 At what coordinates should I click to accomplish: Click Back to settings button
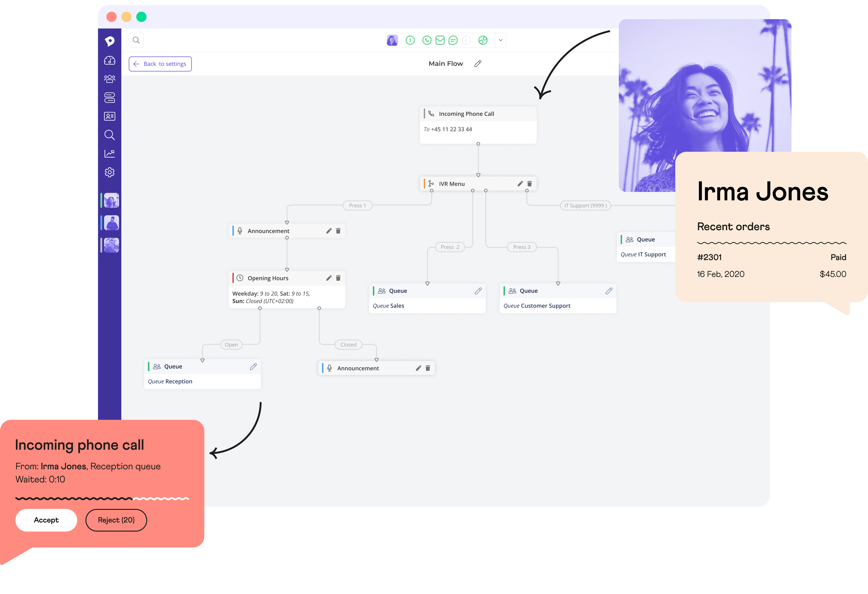pos(160,64)
